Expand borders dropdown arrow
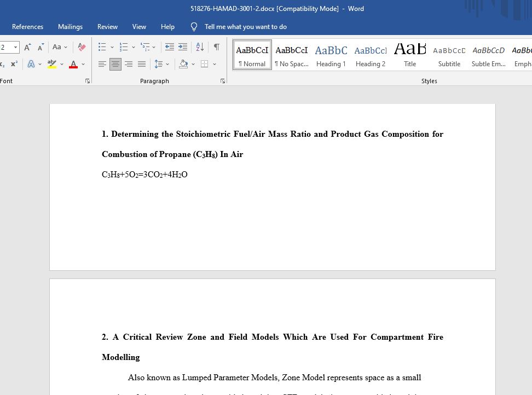 pos(215,64)
